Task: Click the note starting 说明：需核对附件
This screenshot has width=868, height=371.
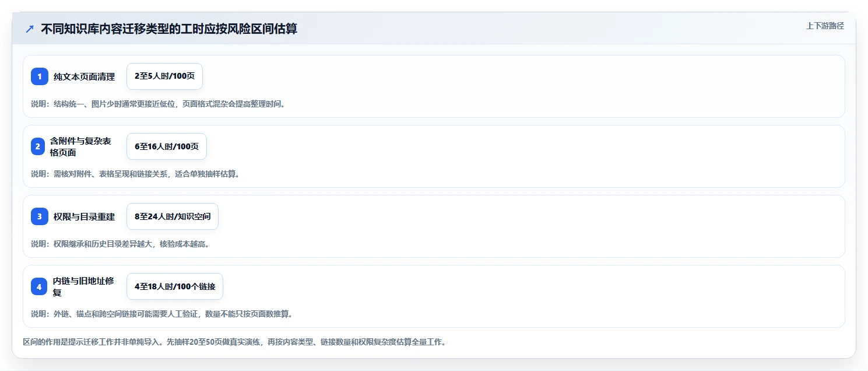Action: point(135,174)
